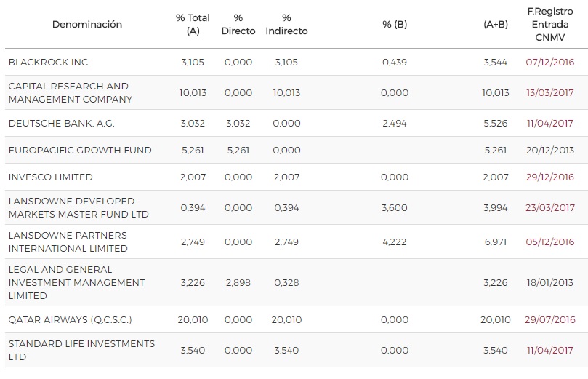Click the Denominación column header
This screenshot has height=379, width=588.
pos(87,25)
